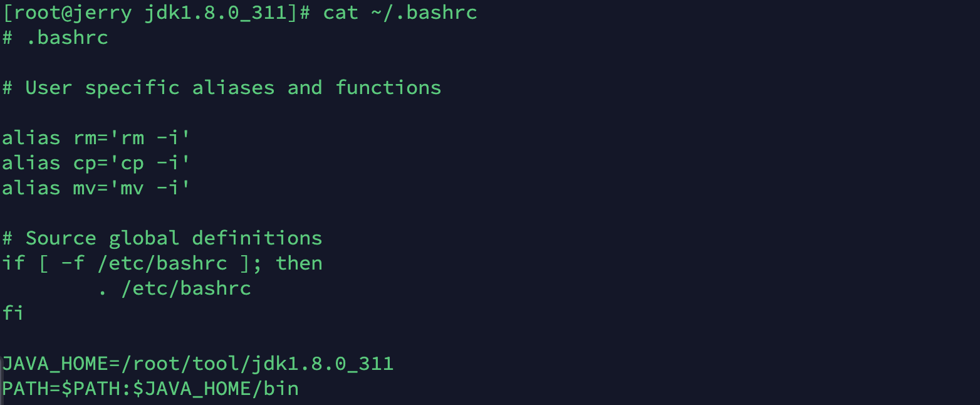The height and width of the screenshot is (405, 980).
Task: Click the ~/.bashrc argument in the command
Action: pyautogui.click(x=424, y=13)
